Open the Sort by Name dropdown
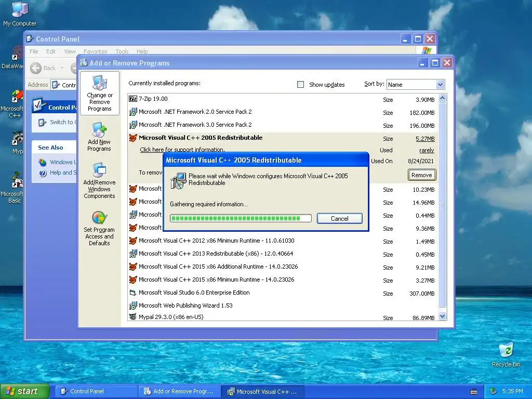Image resolution: width=532 pixels, height=399 pixels. click(x=415, y=85)
